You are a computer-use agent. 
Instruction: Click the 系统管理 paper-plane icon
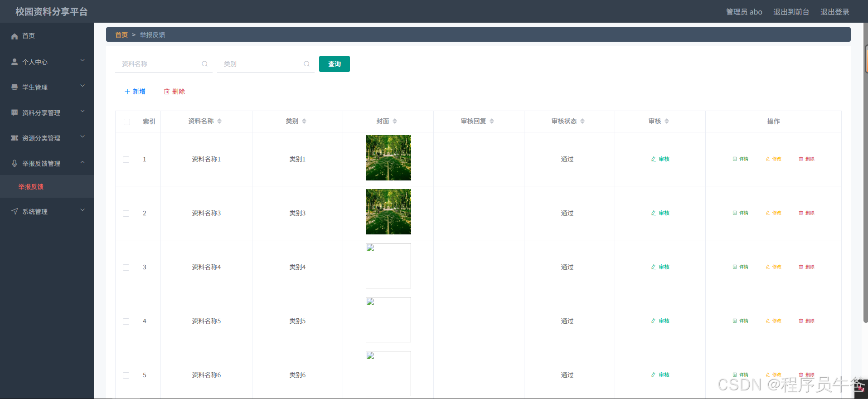pyautogui.click(x=15, y=212)
